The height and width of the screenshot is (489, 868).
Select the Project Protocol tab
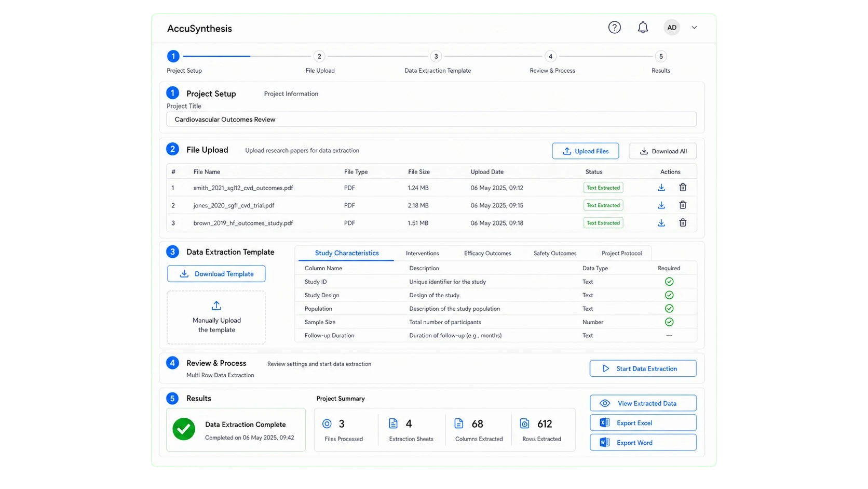[x=621, y=253]
